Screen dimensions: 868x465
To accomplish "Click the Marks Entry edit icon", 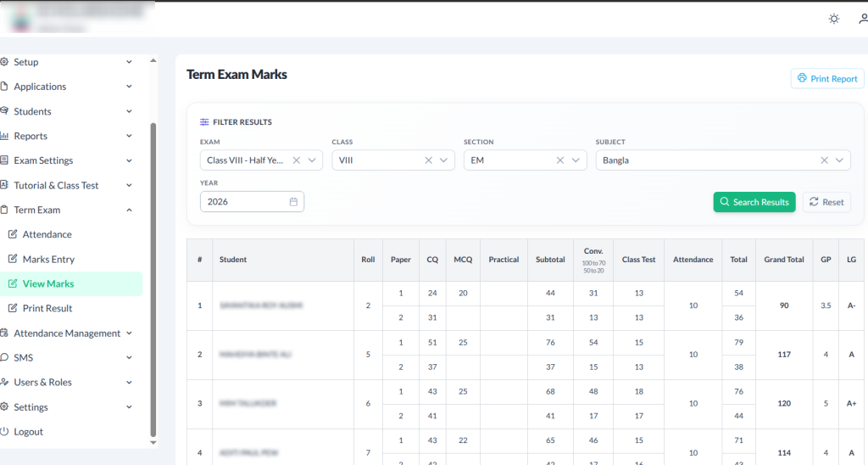I will 13,259.
